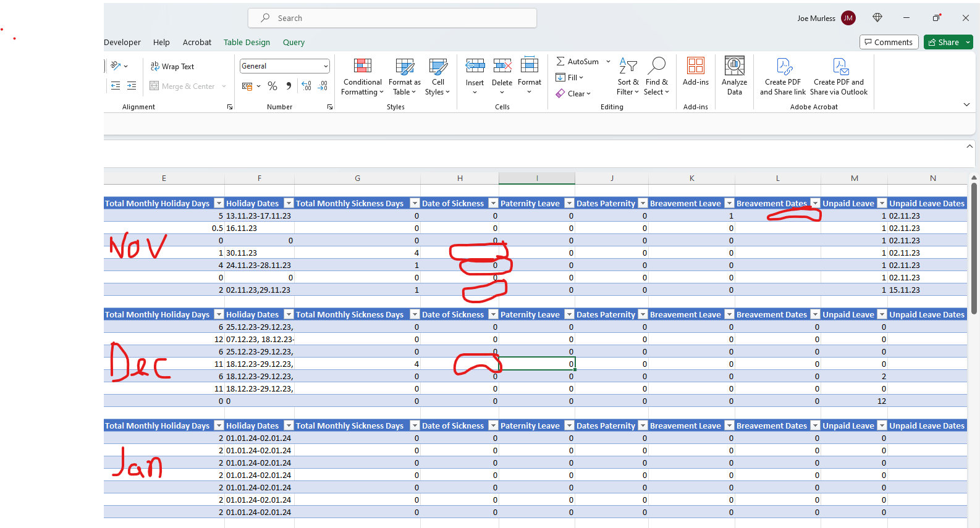Open Jan Breavement Leave filter dropdown
Screen dimensions: 980x528
coord(729,425)
